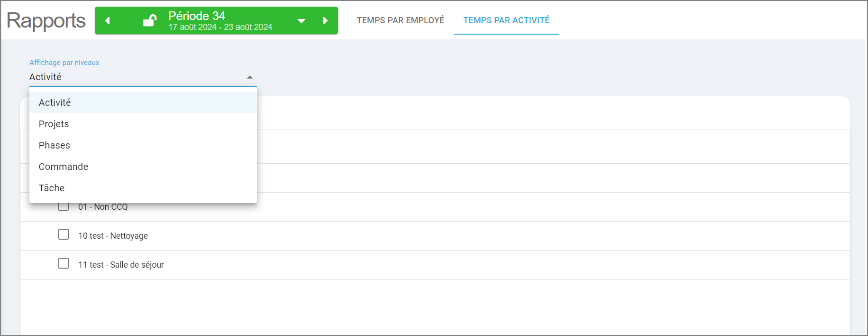Switch to Temps par activité tab
This screenshot has height=336, width=868.
pyautogui.click(x=506, y=20)
